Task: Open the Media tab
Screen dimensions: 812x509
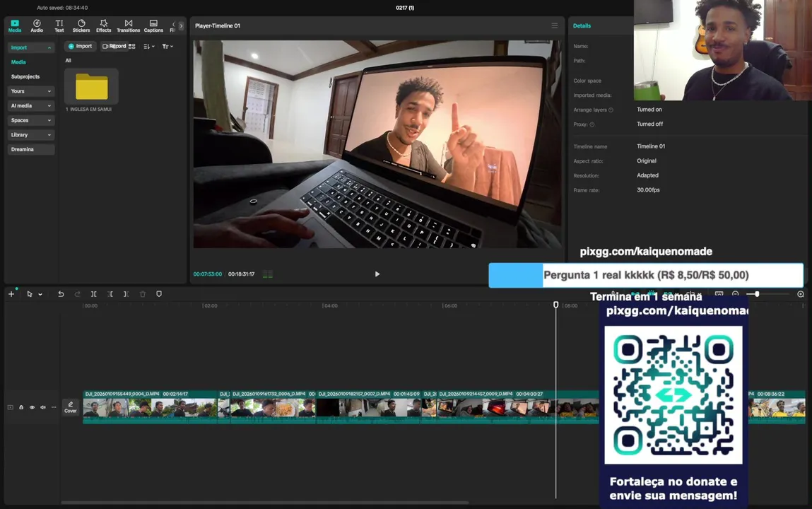Action: (15, 26)
